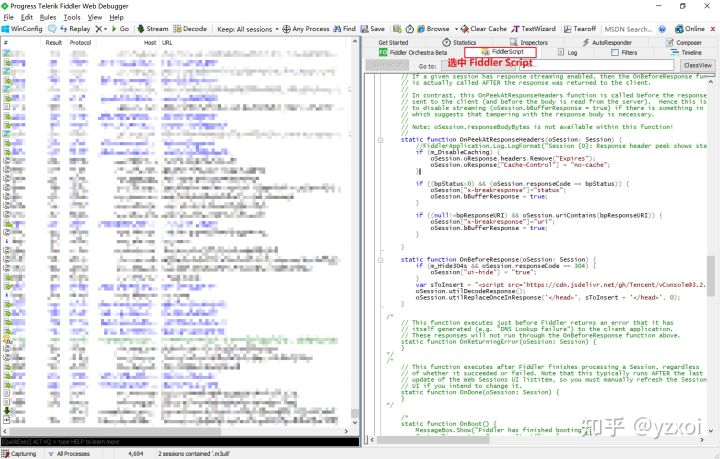Click status text "2 sessions contained '.m3u8'"
Image resolution: width=720 pixels, height=459 pixels.
[194, 453]
